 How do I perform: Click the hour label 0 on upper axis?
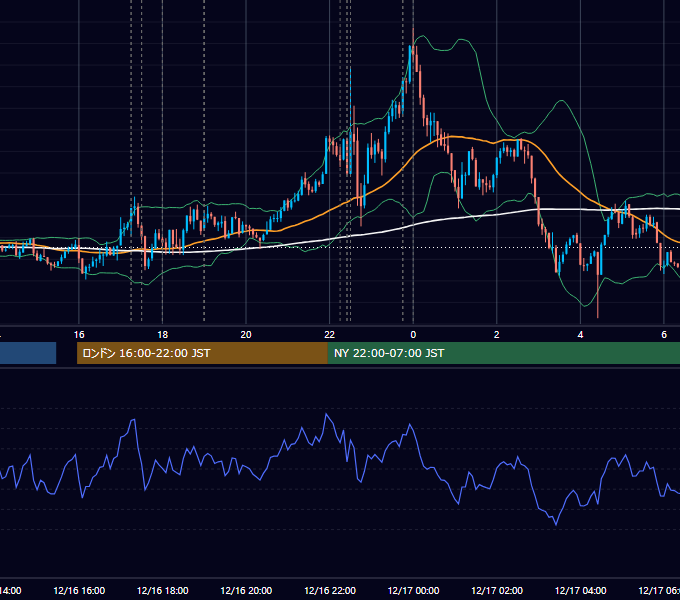click(413, 335)
